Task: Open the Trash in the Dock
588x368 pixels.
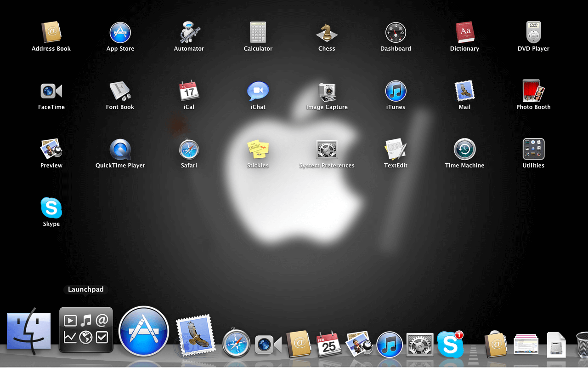Action: (582, 344)
